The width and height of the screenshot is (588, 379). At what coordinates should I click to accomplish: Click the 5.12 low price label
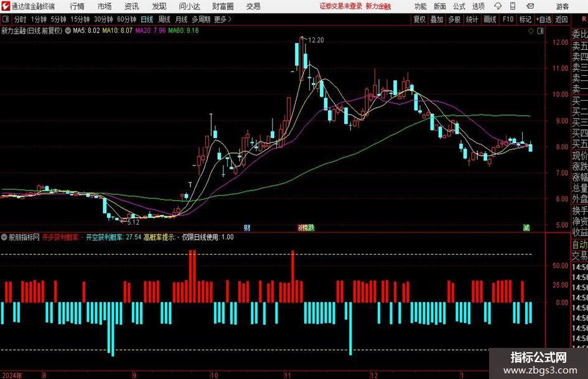click(x=133, y=222)
